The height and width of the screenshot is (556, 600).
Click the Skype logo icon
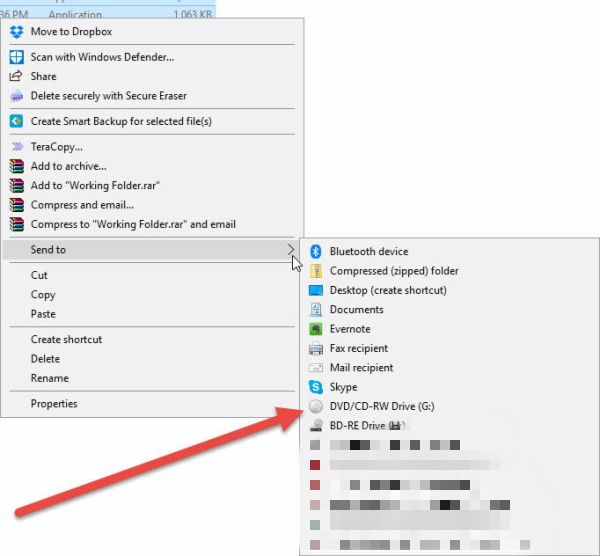click(316, 387)
